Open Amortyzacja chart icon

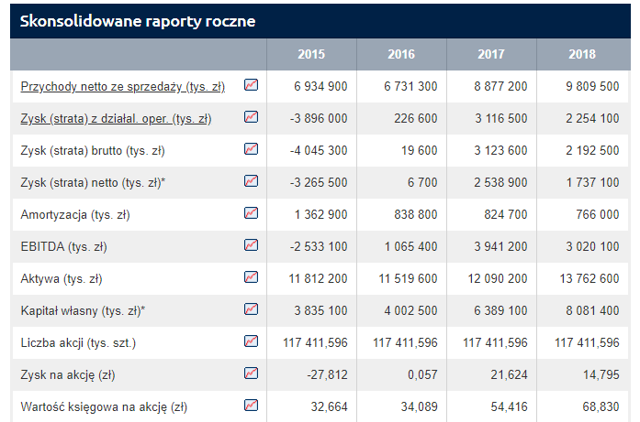(251, 213)
